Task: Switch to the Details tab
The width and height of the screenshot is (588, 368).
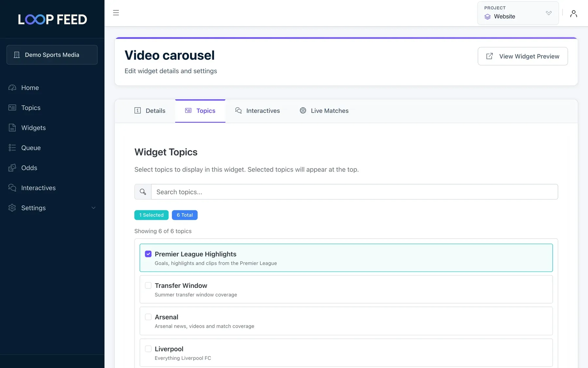Action: click(x=150, y=111)
